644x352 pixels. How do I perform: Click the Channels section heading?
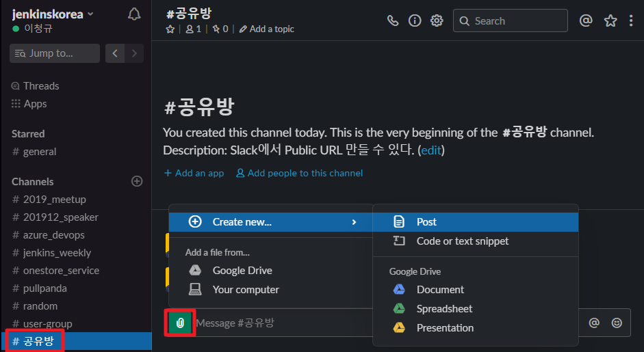32,181
